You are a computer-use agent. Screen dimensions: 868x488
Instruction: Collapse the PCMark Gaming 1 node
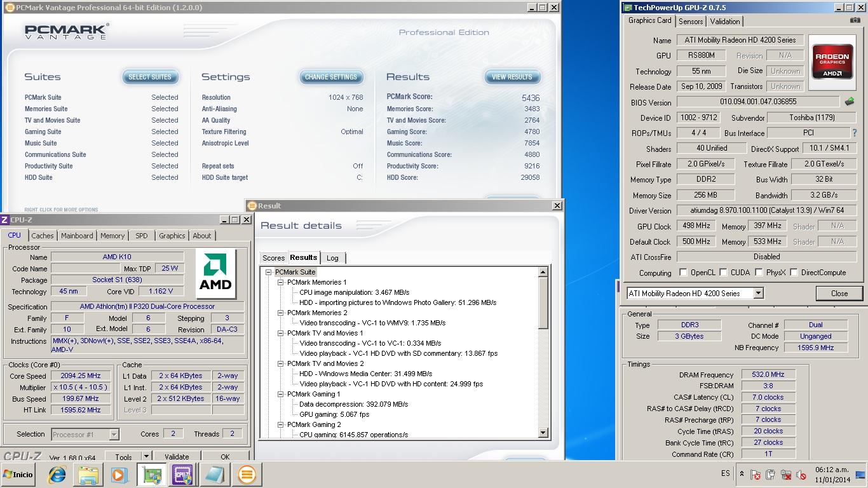(280, 394)
